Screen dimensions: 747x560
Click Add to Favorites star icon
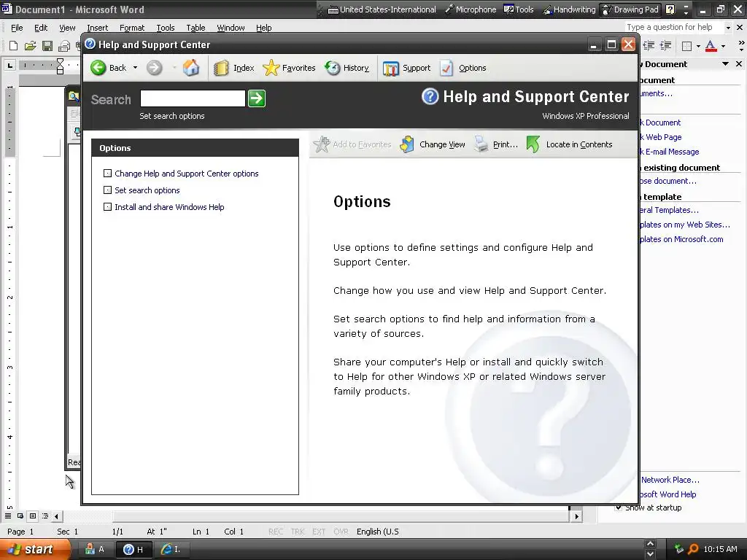coord(322,144)
